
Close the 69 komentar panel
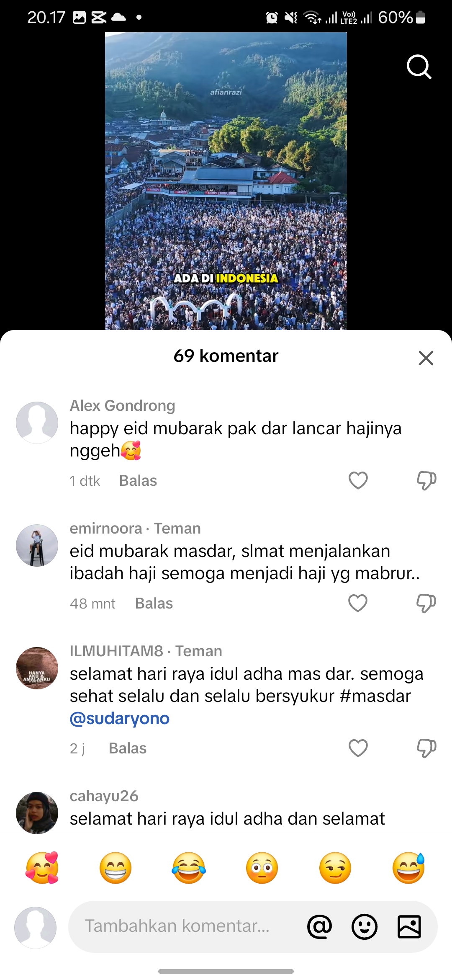[x=426, y=358]
